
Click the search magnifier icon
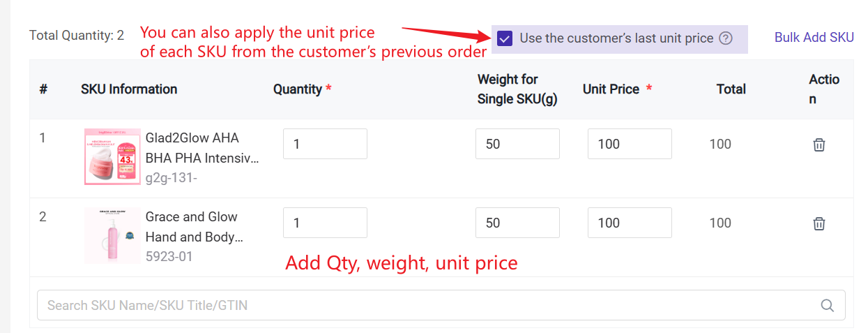(828, 305)
